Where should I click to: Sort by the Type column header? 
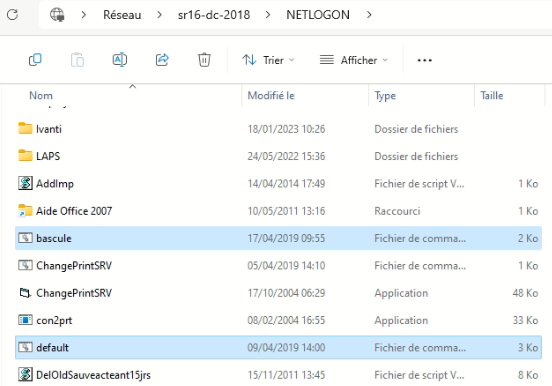tap(385, 95)
